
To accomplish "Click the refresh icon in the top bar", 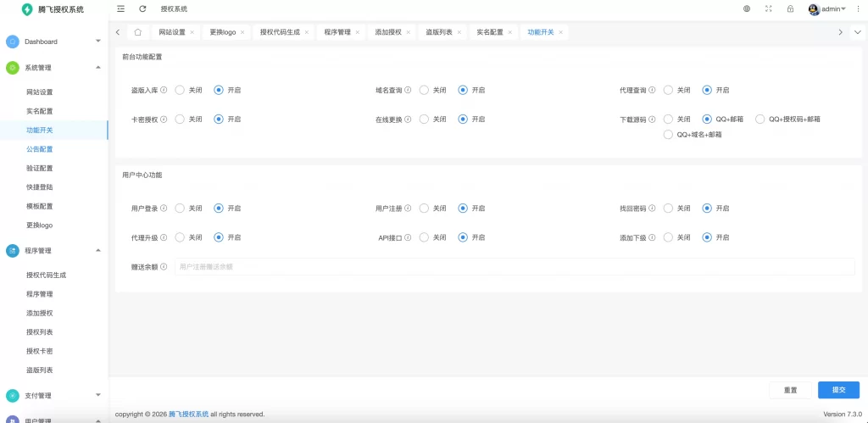I will click(x=142, y=8).
